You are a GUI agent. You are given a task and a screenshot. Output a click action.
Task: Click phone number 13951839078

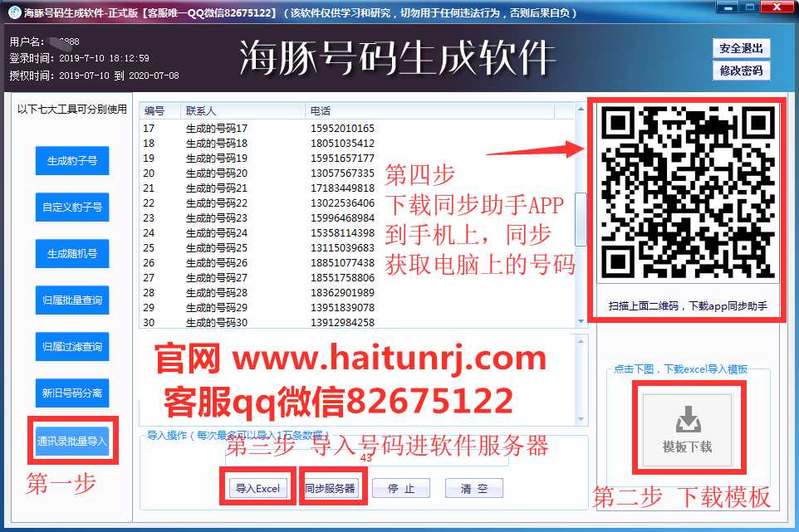342,307
